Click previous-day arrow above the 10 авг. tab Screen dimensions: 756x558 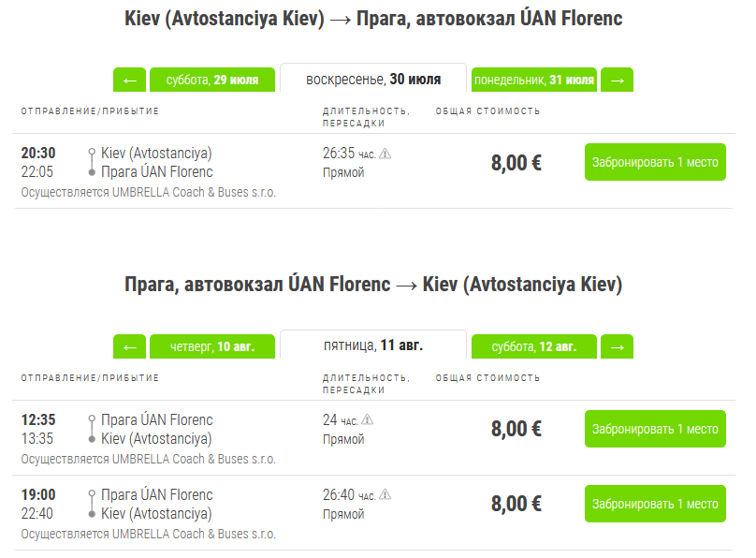[129, 346]
